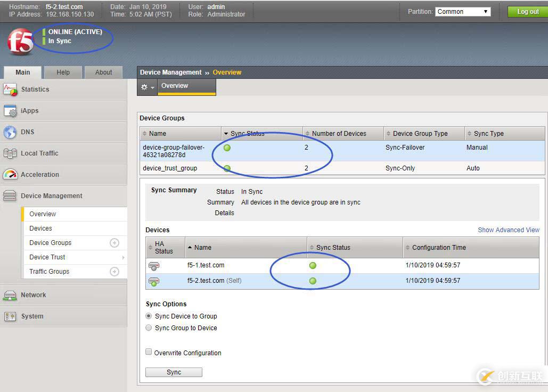The image size is (548, 392).
Task: Click the Network section icon
Action: tap(10, 295)
